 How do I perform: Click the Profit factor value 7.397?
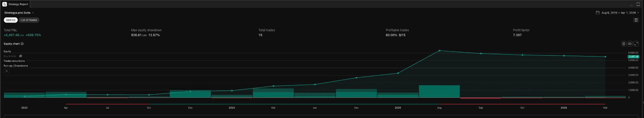click(x=517, y=35)
